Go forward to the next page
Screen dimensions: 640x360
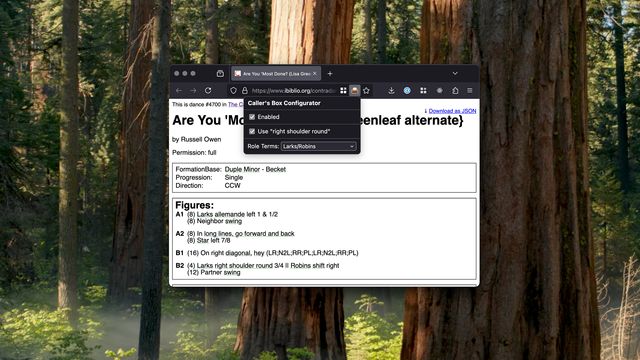(193, 91)
